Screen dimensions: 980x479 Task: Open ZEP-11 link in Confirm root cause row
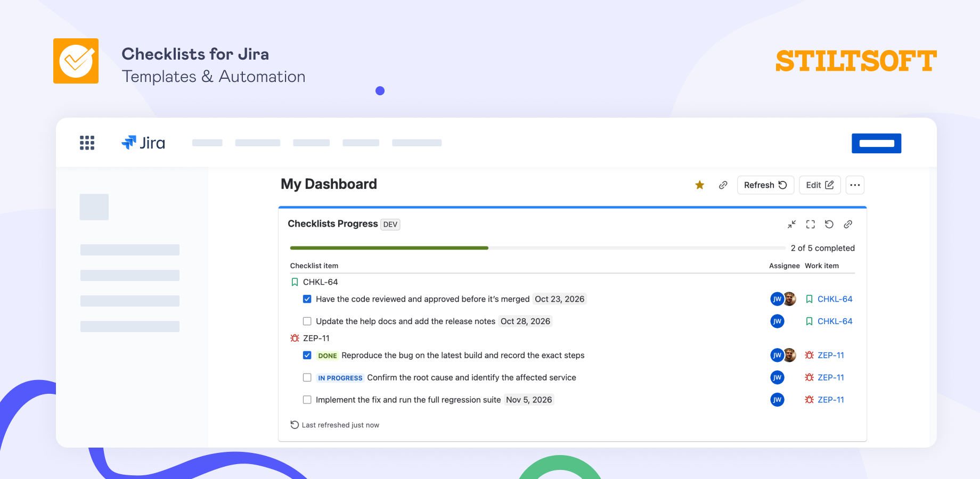[x=831, y=377]
